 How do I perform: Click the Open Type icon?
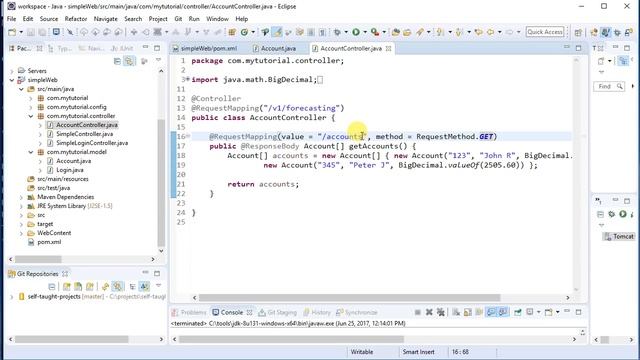[x=395, y=32]
